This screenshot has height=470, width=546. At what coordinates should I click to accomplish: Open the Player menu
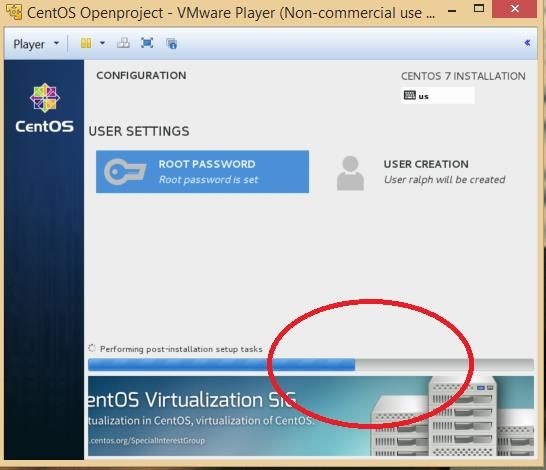click(36, 44)
